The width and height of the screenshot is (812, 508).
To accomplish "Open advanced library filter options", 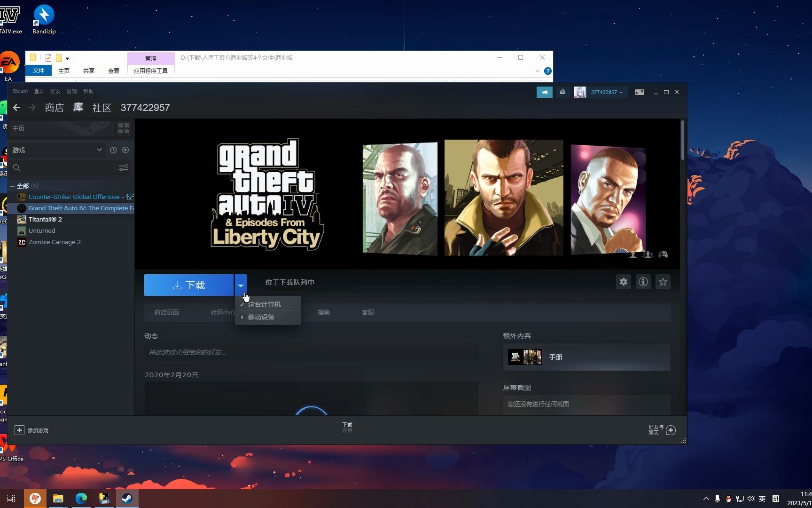I will pos(124,168).
